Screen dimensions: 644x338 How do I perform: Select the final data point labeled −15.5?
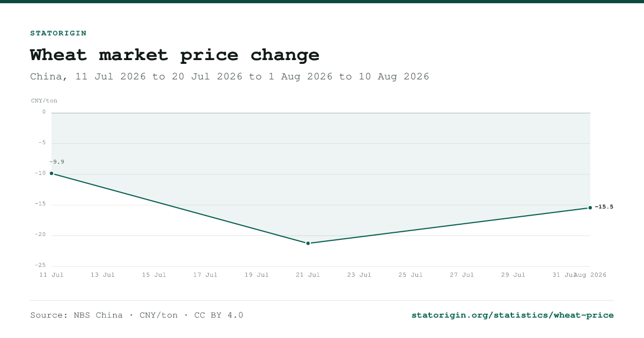590,208
